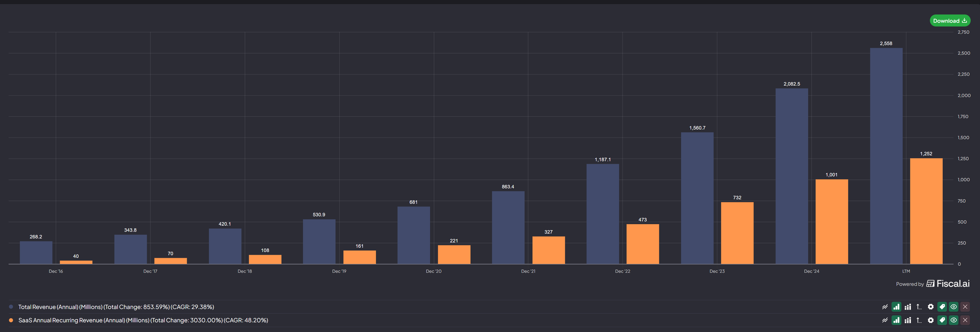This screenshot has height=332, width=980.
Task: Set SaaS Recurring Revenue to stacked bars
Action: [907, 320]
